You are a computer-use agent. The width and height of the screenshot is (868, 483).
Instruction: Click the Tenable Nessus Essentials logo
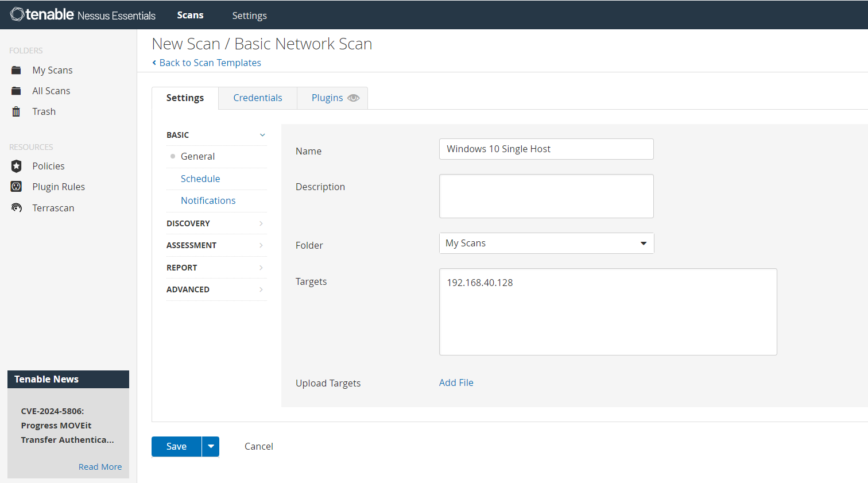[83, 14]
